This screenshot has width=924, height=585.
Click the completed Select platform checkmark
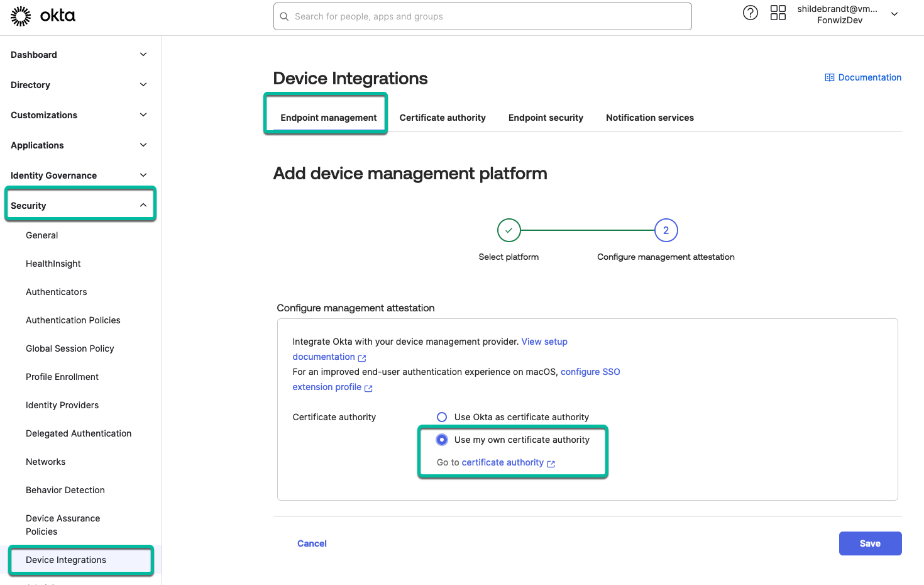point(509,230)
